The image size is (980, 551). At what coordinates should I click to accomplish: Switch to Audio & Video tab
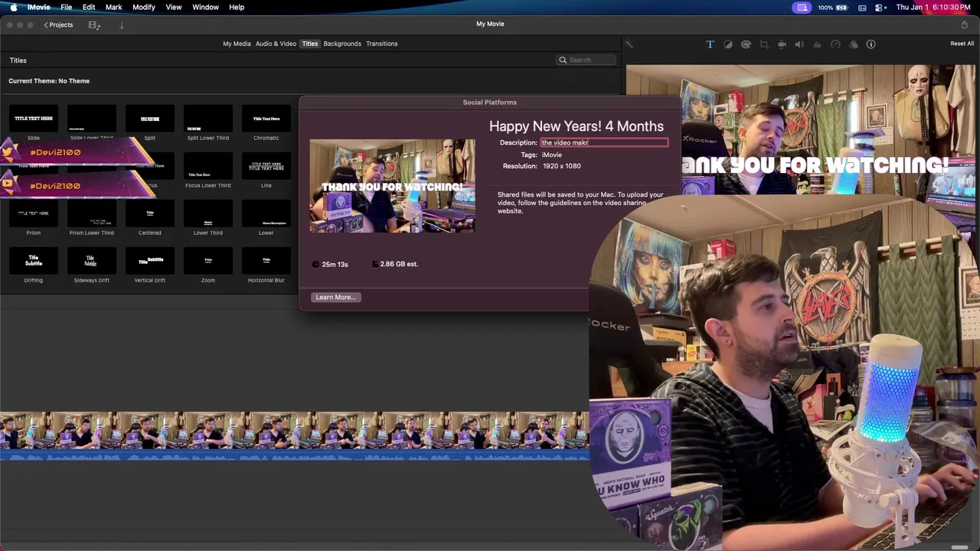[x=276, y=44]
